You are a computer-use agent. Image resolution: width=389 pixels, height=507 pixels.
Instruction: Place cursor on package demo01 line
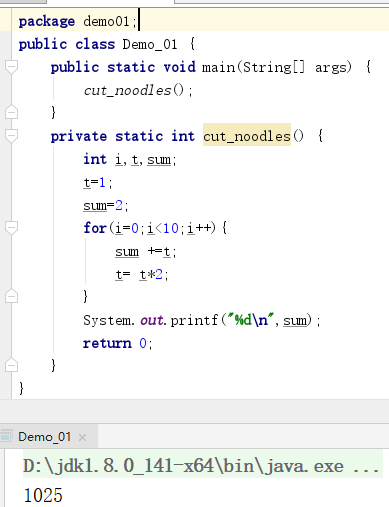(77, 21)
